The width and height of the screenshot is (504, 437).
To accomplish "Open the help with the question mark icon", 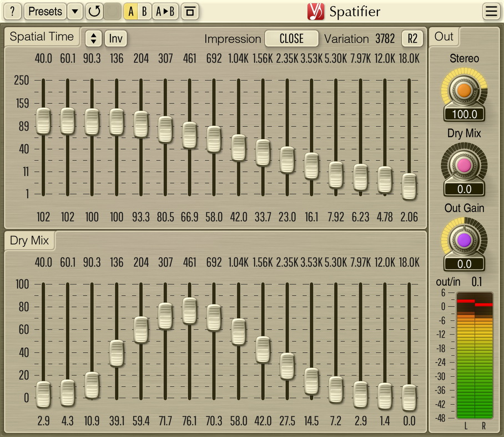I will click(x=12, y=11).
